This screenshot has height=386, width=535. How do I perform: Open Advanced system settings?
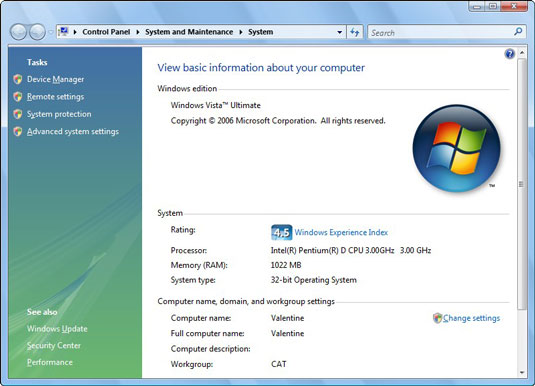coord(73,131)
